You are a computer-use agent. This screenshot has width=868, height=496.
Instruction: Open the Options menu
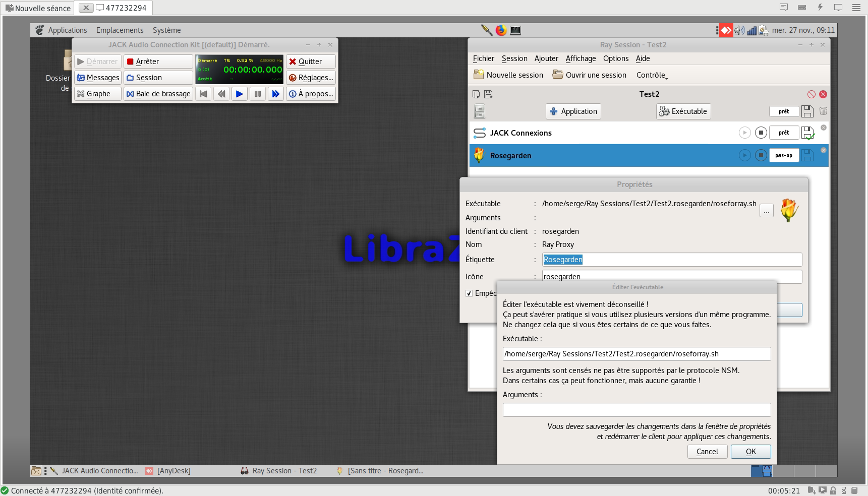(616, 58)
